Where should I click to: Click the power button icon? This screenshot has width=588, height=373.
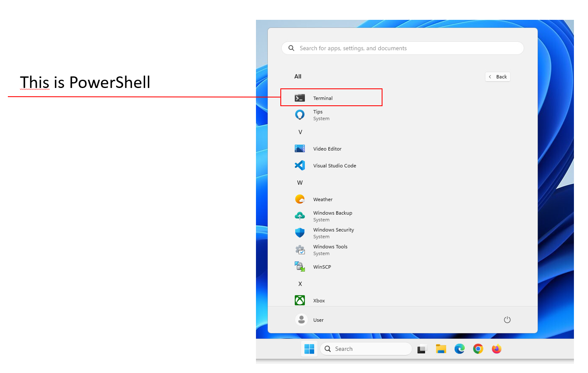507,320
